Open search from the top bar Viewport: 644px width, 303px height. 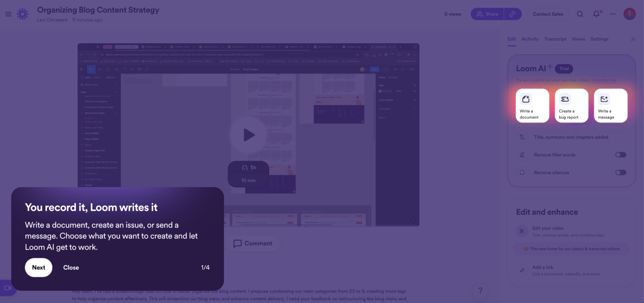(x=580, y=14)
